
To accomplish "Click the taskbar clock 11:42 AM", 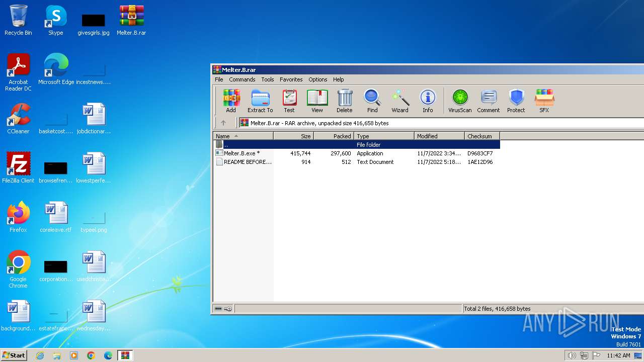I will point(618,355).
